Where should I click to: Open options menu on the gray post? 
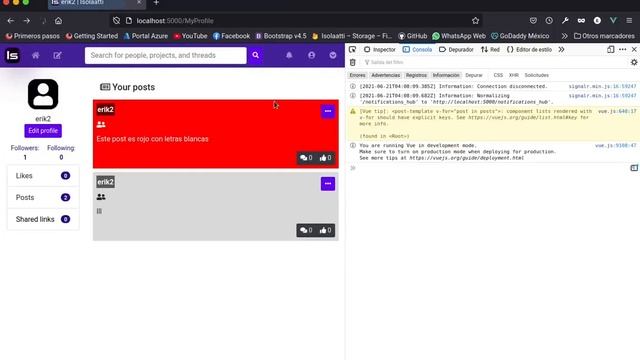328,184
